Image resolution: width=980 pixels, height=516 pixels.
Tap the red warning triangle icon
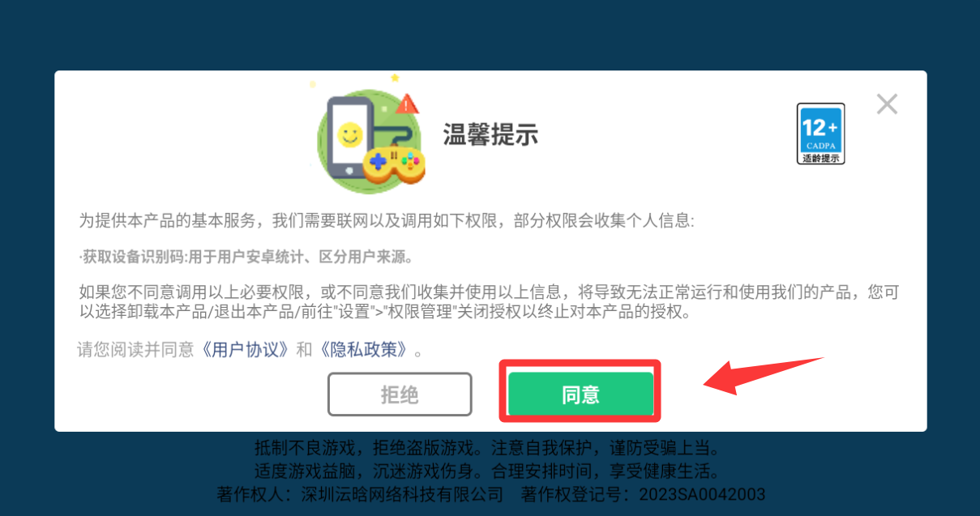(x=407, y=104)
